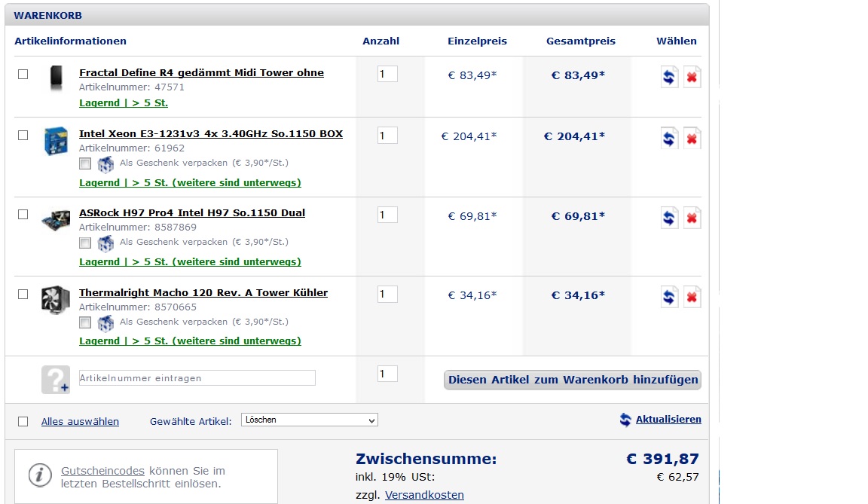Remove Fractal Define R4 with red X icon

(x=692, y=77)
